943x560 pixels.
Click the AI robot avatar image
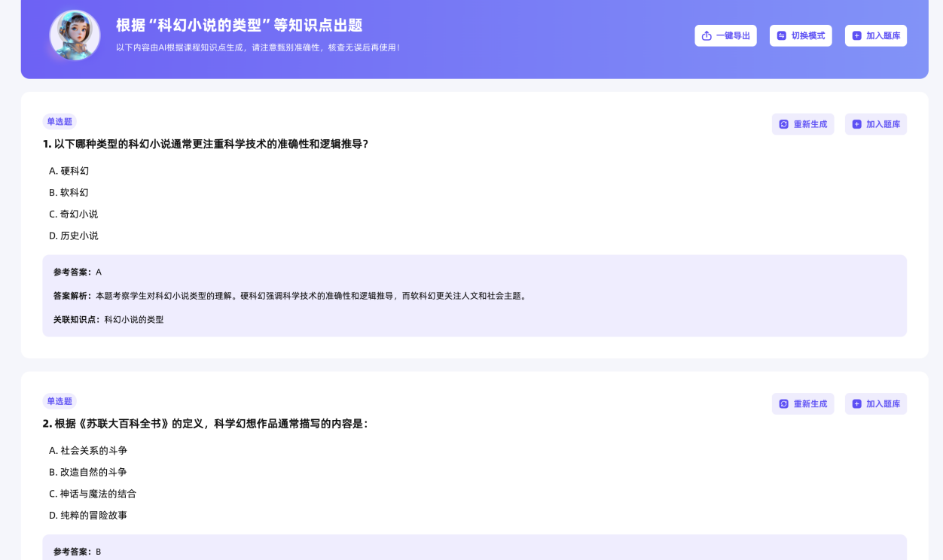[x=75, y=35]
